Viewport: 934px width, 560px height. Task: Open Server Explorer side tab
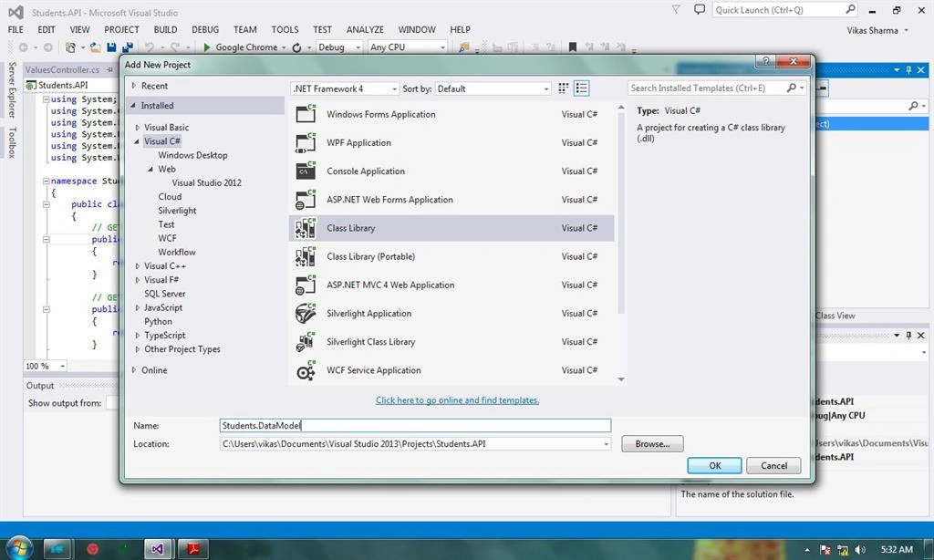tap(12, 89)
